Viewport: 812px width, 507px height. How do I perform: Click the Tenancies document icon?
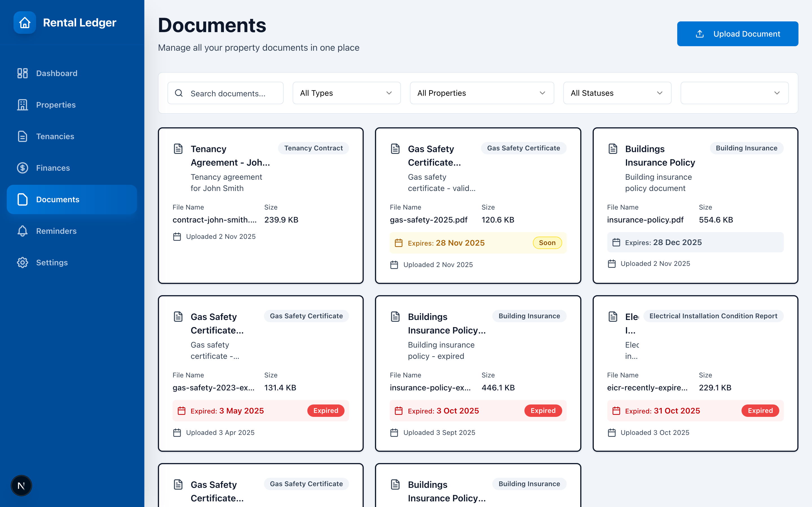tap(22, 136)
